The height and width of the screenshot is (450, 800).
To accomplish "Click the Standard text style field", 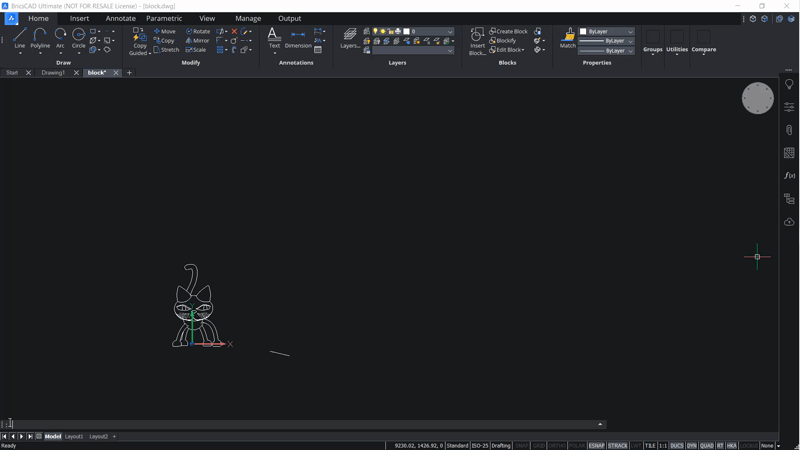I will click(457, 445).
